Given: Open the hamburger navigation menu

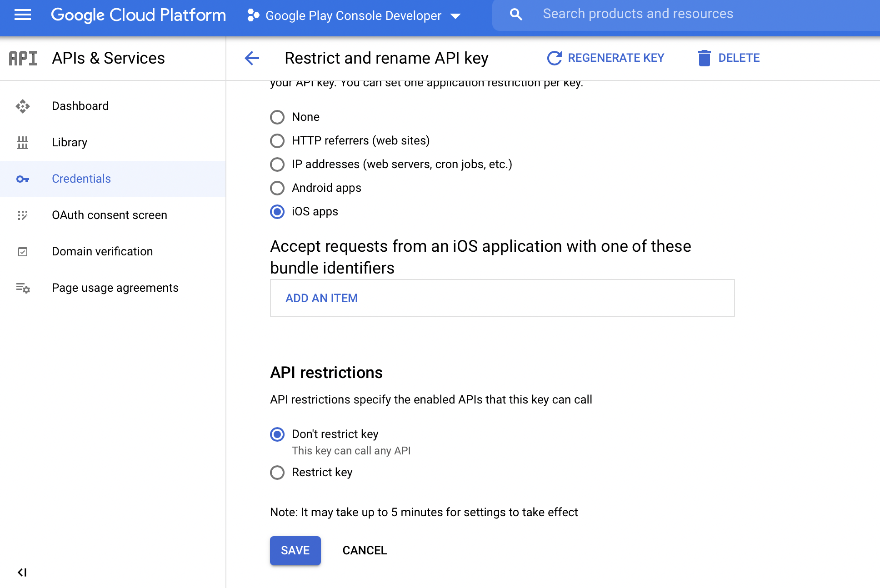Looking at the screenshot, I should point(23,15).
